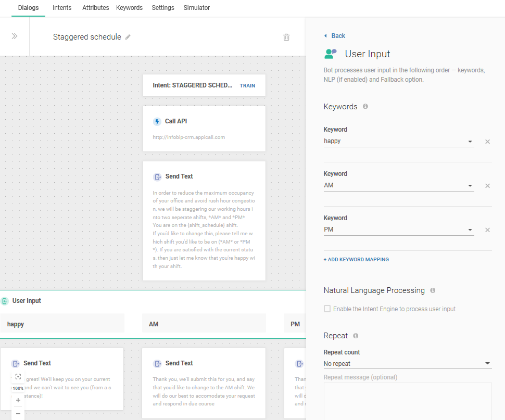Click the Keywords info icon
This screenshot has width=505, height=420.
[x=365, y=106]
